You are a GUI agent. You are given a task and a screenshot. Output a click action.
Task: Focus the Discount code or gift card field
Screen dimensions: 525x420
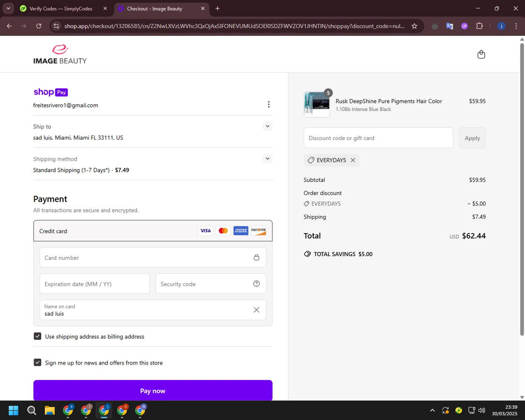(378, 138)
